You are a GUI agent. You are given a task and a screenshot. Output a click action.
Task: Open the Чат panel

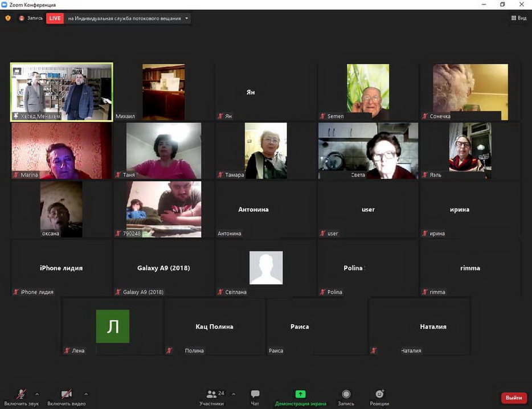pos(255,397)
